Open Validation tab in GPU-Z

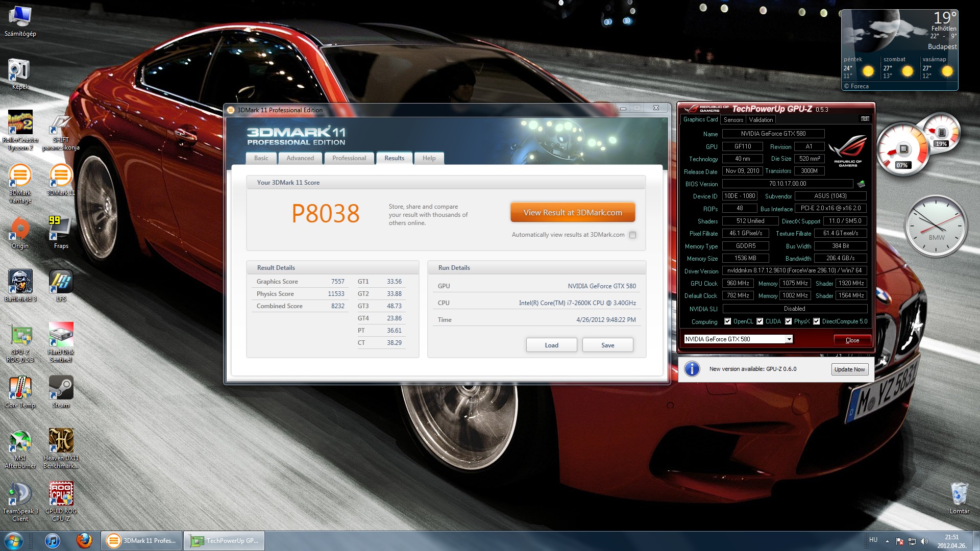tap(761, 120)
